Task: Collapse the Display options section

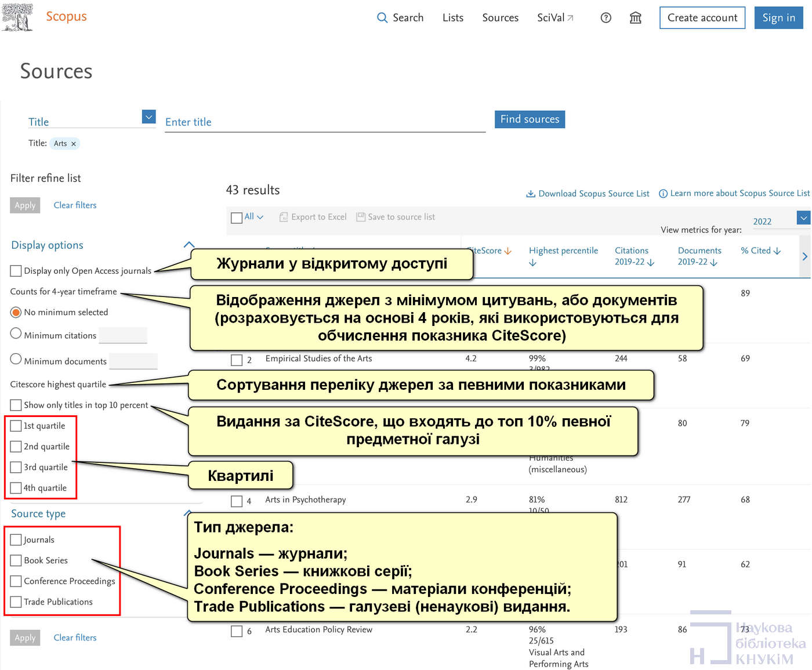Action: pyautogui.click(x=188, y=245)
